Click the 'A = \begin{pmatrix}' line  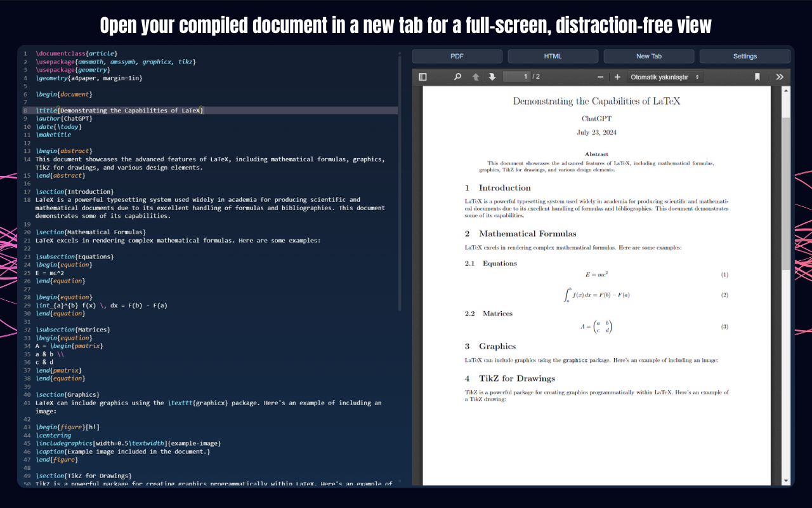pos(69,346)
